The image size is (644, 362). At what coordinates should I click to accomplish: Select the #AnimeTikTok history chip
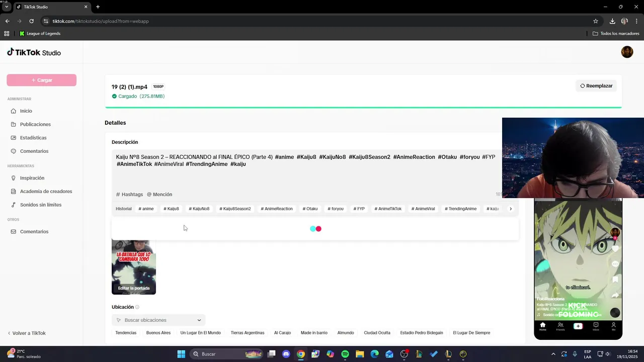388,209
